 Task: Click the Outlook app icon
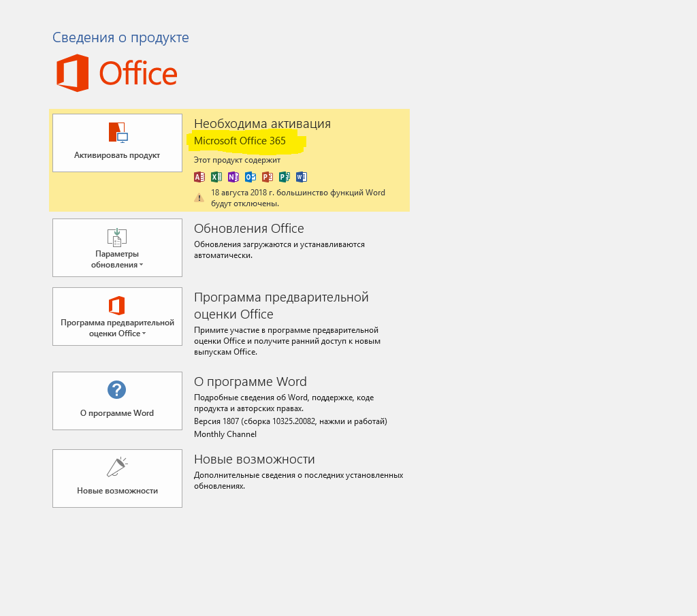point(250,177)
